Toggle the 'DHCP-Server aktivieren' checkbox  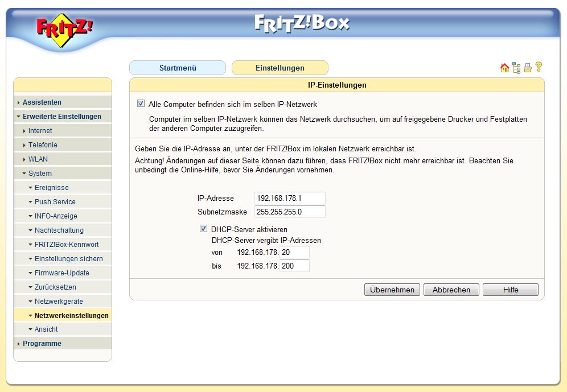pos(204,229)
